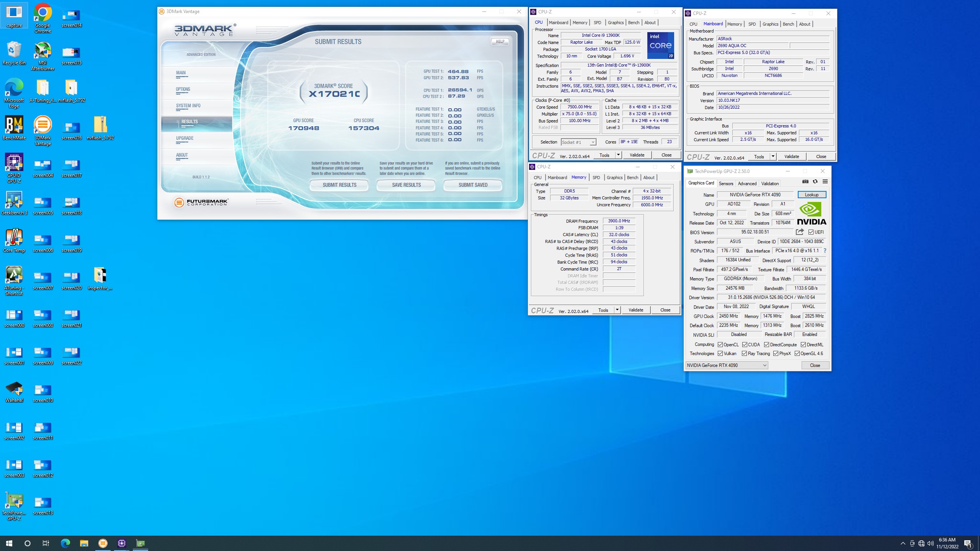Expand the NVIDIA GeForce RTX 4090 GPU selector

click(x=727, y=365)
